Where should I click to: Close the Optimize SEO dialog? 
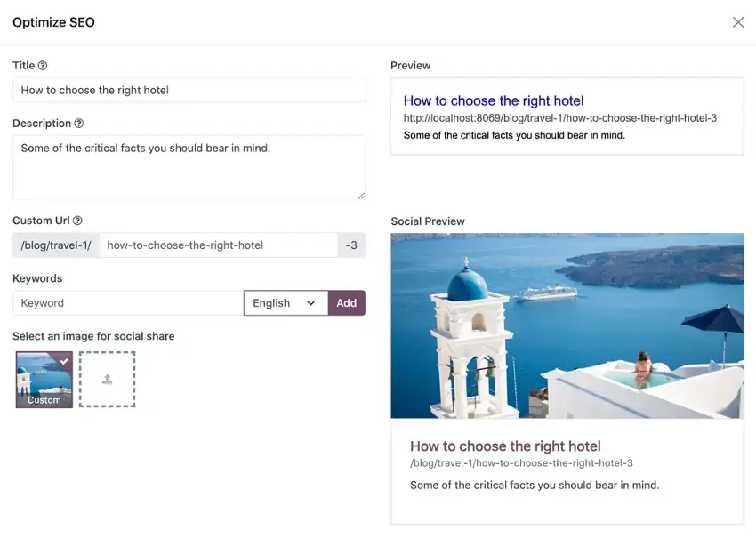click(x=738, y=22)
